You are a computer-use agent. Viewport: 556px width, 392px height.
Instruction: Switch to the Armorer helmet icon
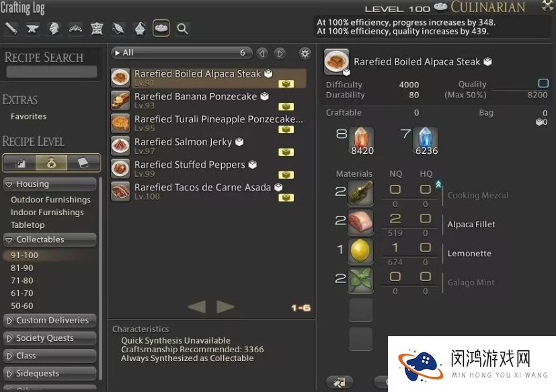click(x=54, y=28)
